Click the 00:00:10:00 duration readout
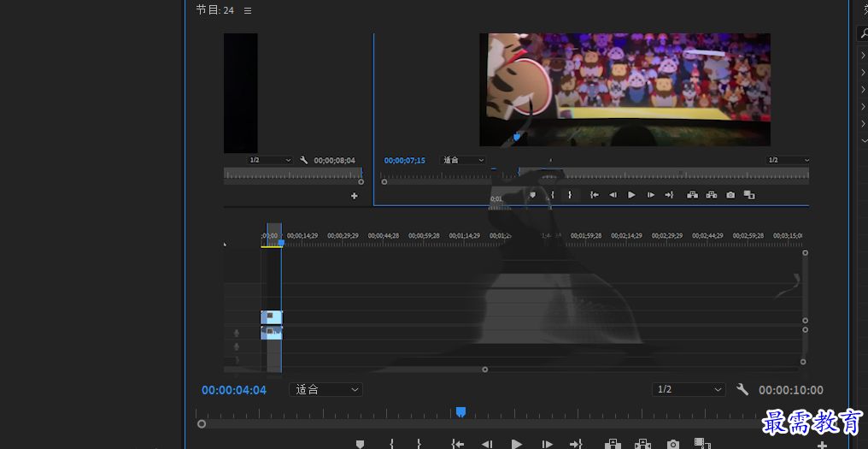 pyautogui.click(x=790, y=390)
